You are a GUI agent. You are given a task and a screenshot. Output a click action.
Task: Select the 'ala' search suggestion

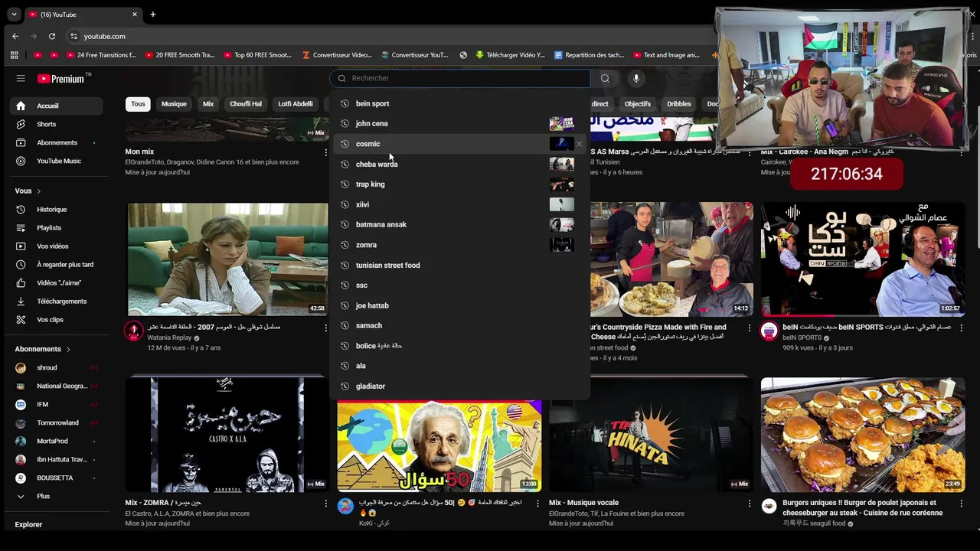[x=459, y=366]
